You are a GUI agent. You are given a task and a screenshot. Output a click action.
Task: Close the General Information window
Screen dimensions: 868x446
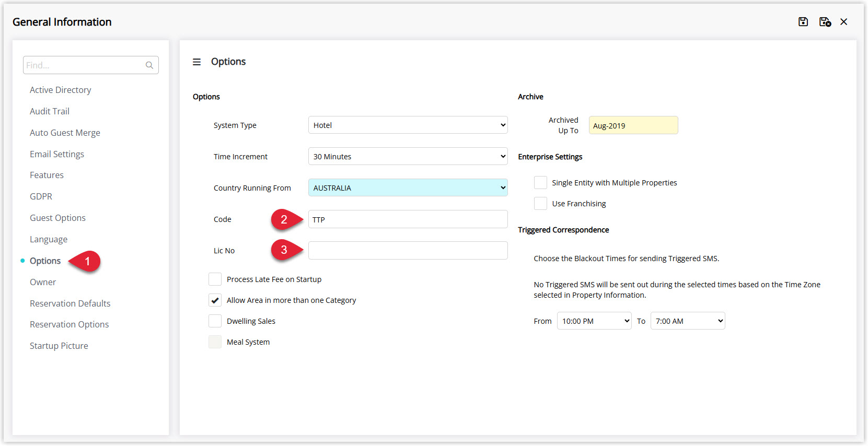pyautogui.click(x=844, y=22)
